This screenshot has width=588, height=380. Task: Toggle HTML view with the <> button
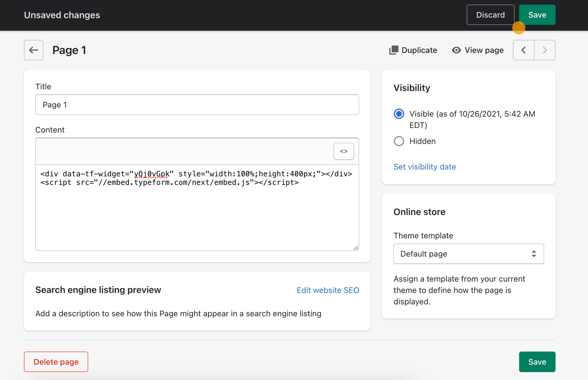[x=344, y=151]
